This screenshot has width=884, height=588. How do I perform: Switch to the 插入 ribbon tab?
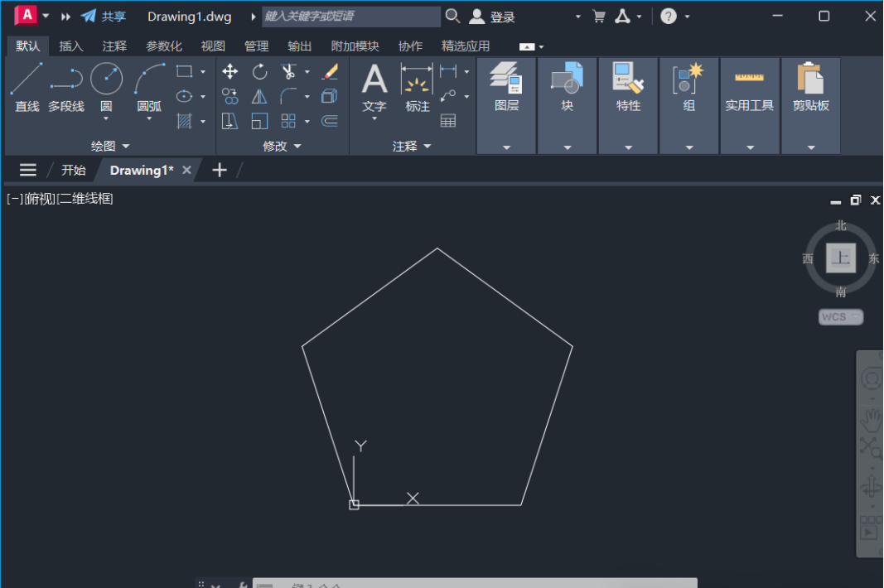(x=71, y=46)
